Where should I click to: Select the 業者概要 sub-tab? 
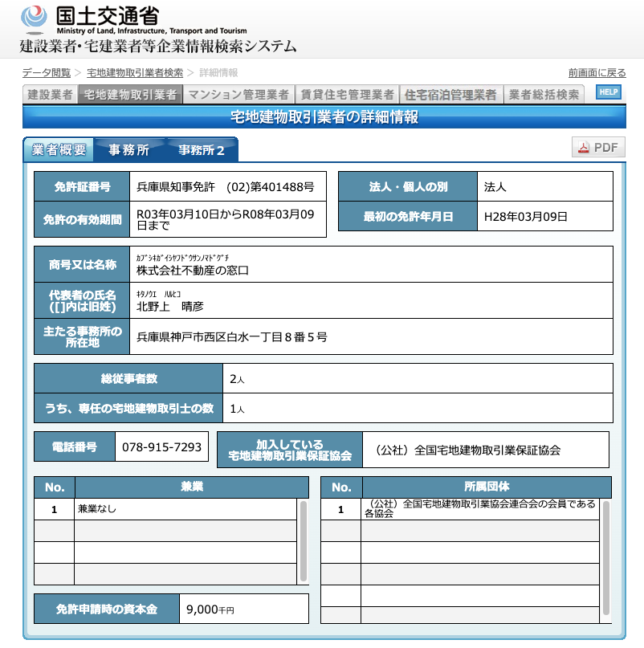(x=59, y=150)
